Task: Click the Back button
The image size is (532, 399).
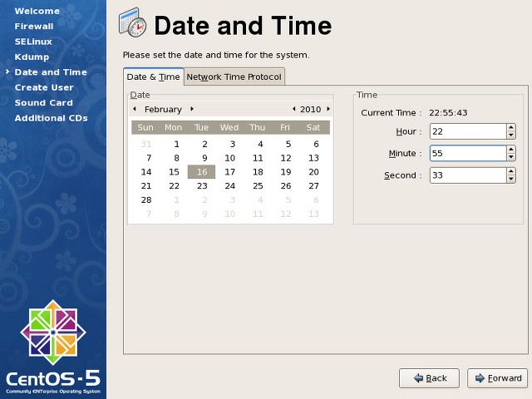Action: pos(429,378)
